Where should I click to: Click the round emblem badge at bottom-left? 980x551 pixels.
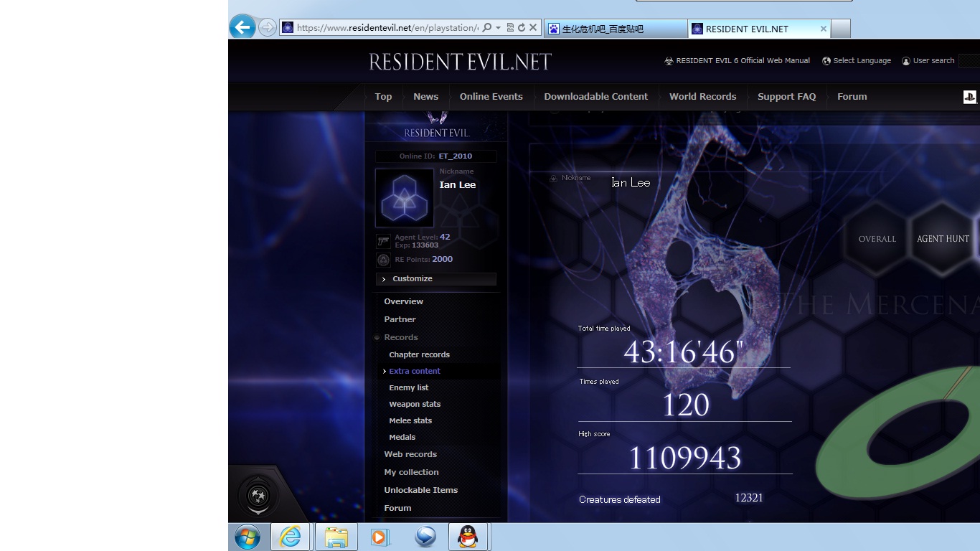[258, 495]
